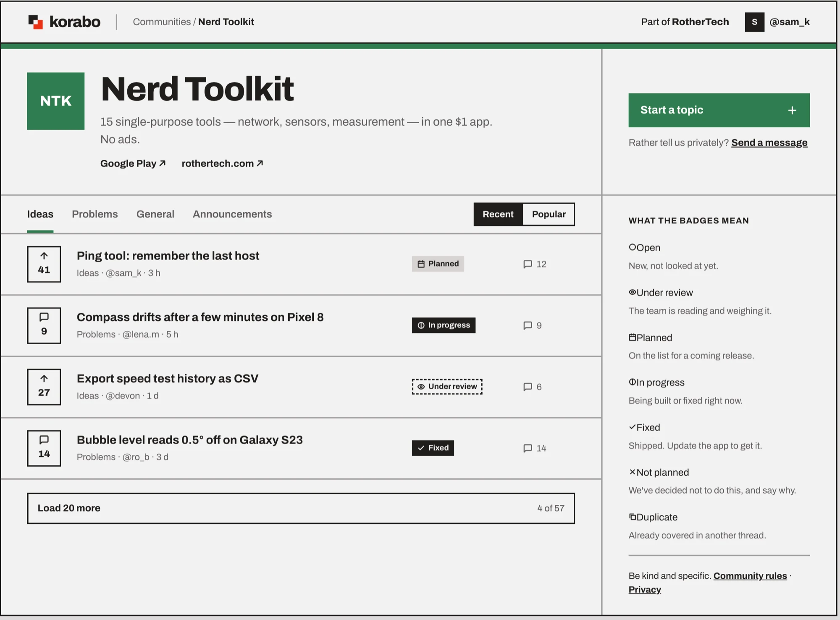Click the 14 replies box on Bubble level
This screenshot has height=620, width=840.
(x=44, y=448)
